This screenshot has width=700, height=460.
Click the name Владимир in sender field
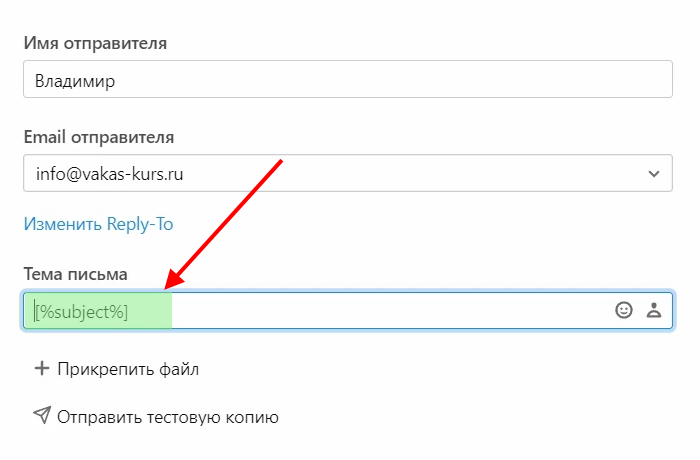click(x=74, y=81)
